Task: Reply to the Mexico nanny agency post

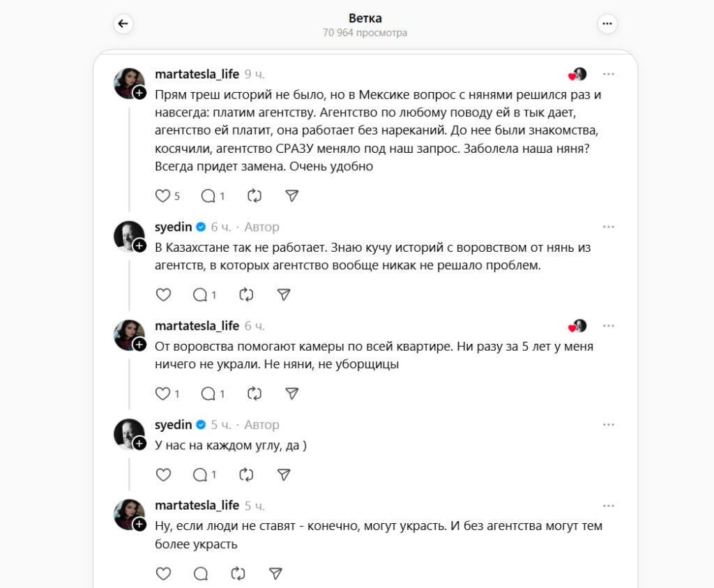Action: click(208, 196)
